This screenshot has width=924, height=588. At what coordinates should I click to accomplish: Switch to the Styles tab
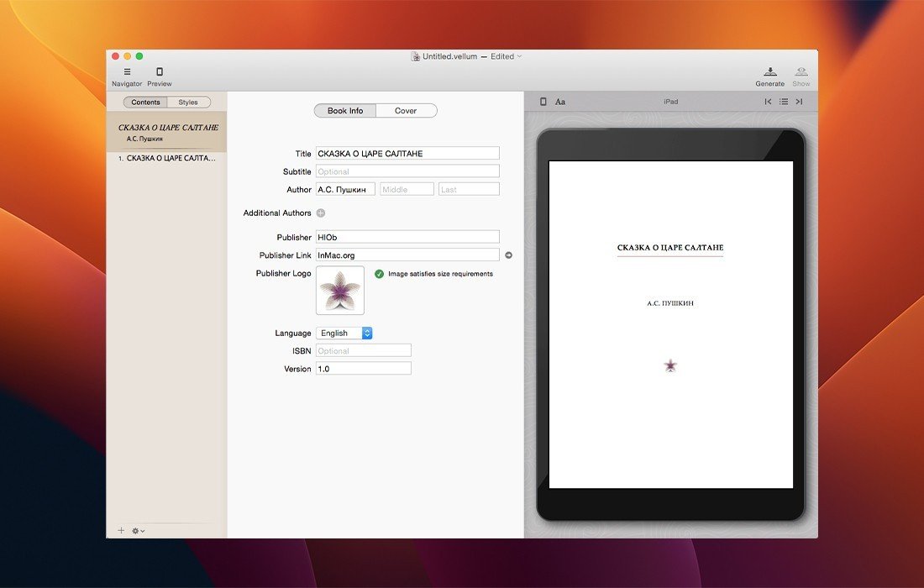tap(188, 102)
